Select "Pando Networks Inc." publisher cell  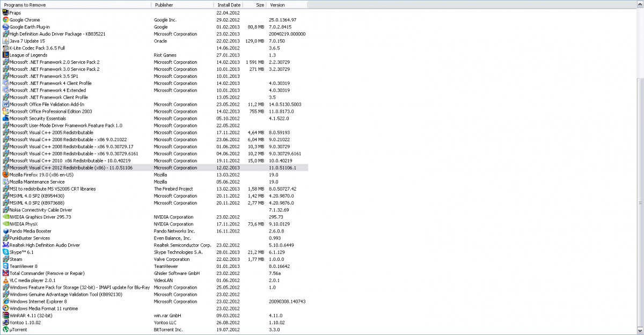[x=174, y=231]
